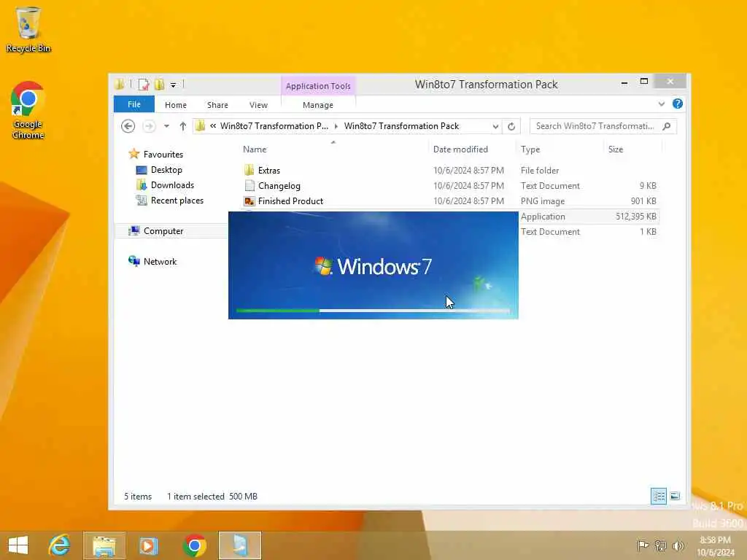This screenshot has width=747, height=560.
Task: Switch to the View ribbon tab
Action: coord(258,105)
